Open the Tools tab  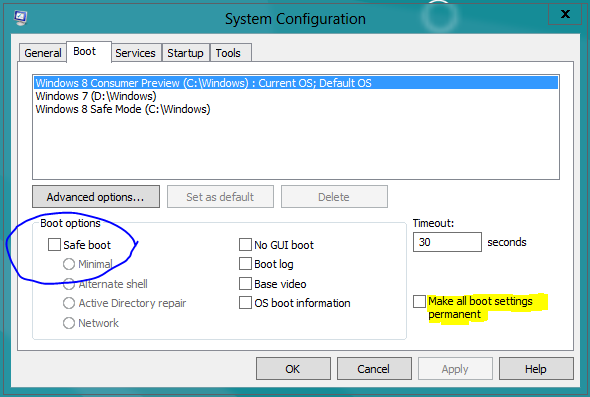(x=230, y=53)
